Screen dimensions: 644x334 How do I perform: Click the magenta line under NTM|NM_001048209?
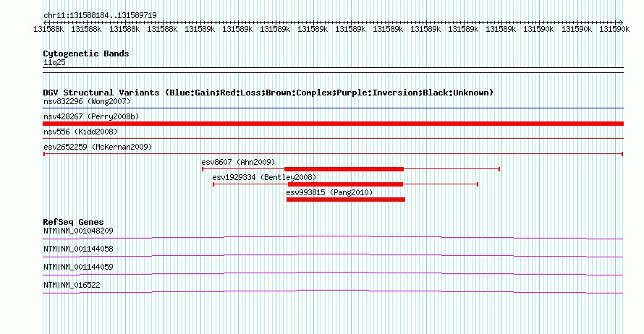pos(333,237)
